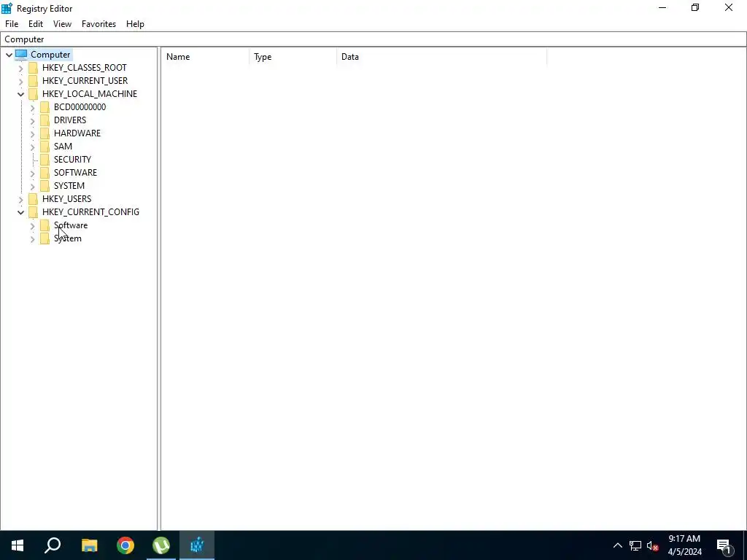This screenshot has width=747, height=560.
Task: Click the SAM folder icon
Action: tap(44, 146)
